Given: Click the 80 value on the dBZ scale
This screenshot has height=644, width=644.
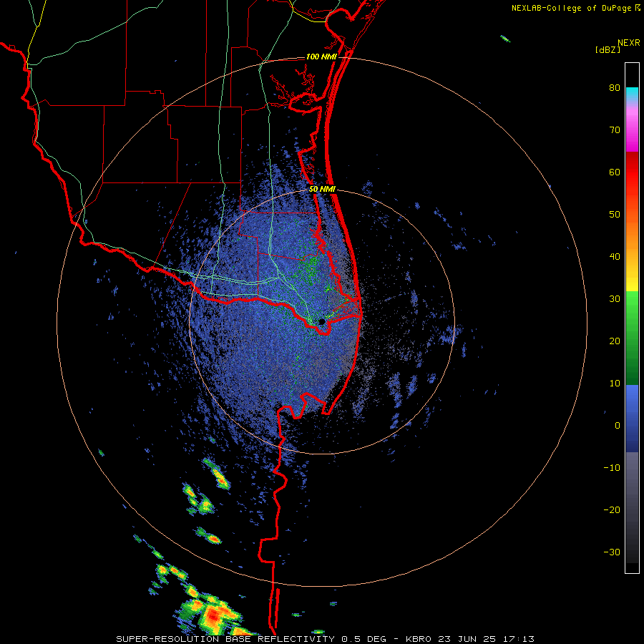Looking at the screenshot, I should tap(615, 88).
